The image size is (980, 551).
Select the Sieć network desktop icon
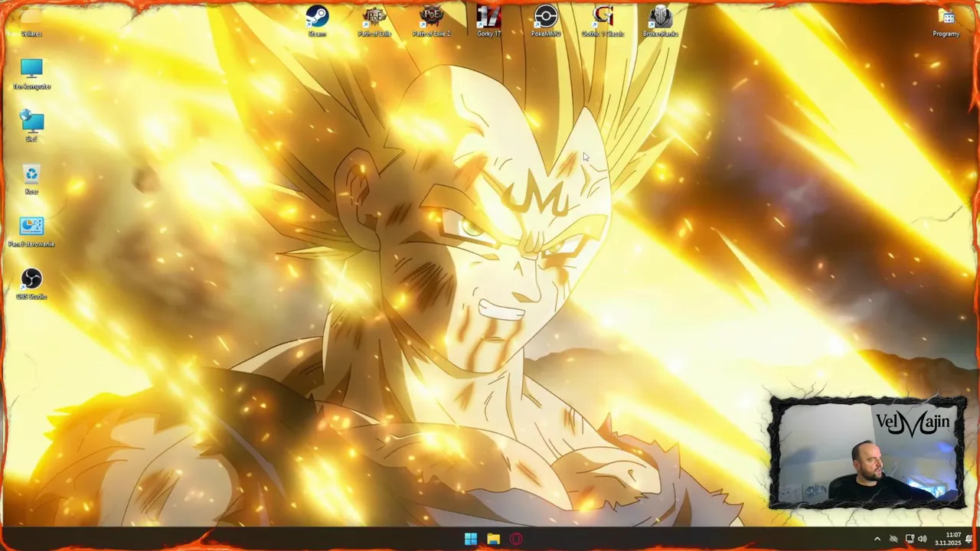[x=31, y=126]
